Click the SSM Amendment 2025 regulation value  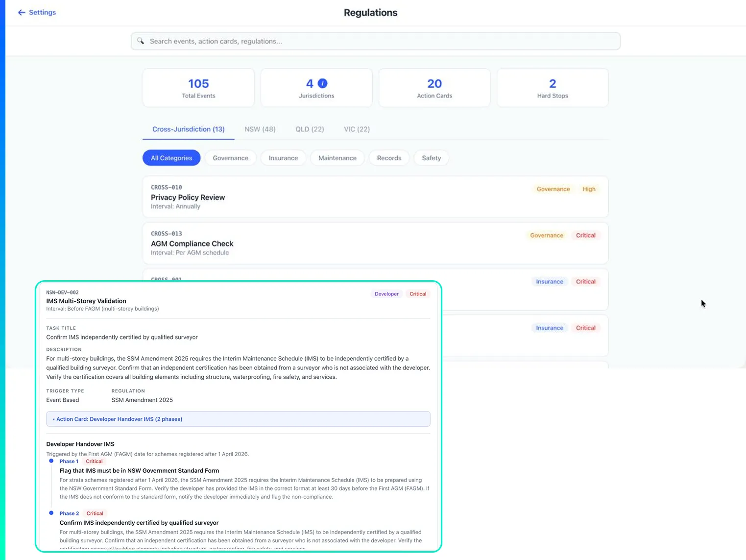coord(142,400)
